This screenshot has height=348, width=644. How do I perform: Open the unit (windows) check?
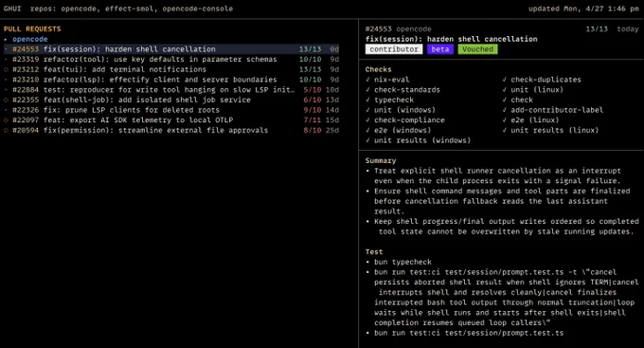[401, 110]
